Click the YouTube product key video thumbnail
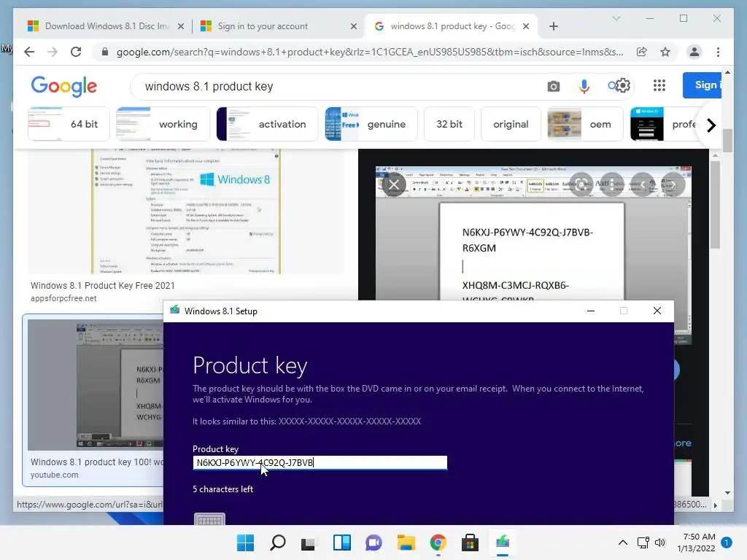Screen dimensions: 747x560 pyautogui.click(x=96, y=384)
